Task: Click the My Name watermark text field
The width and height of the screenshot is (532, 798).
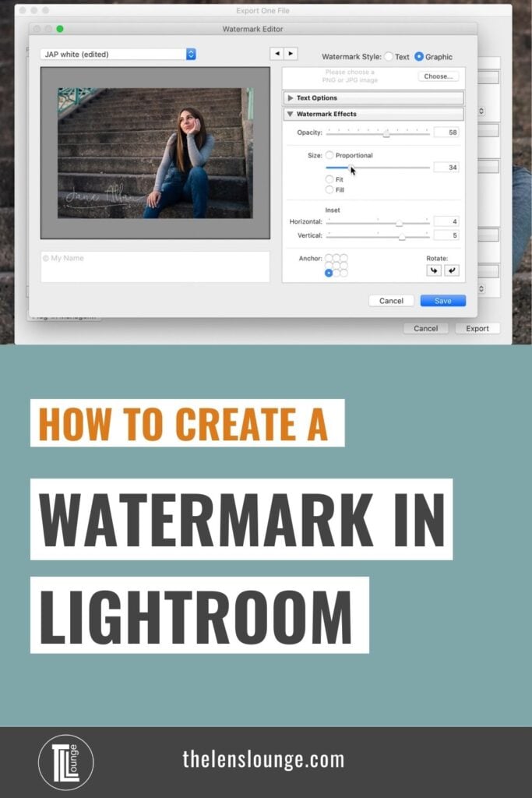Action: (155, 267)
